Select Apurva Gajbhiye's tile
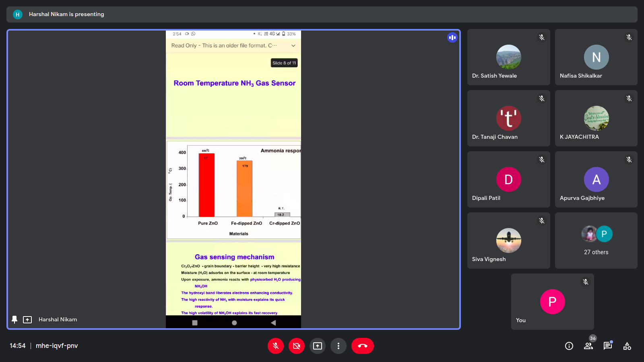The height and width of the screenshot is (362, 644). pyautogui.click(x=596, y=179)
